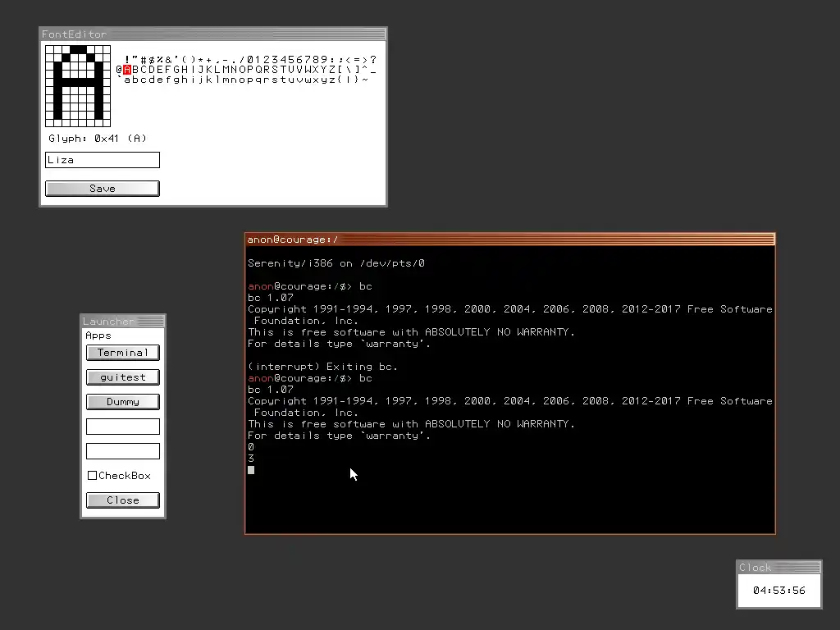Choose the '~' glyph in the bottom row
The height and width of the screenshot is (630, 840).
(365, 80)
